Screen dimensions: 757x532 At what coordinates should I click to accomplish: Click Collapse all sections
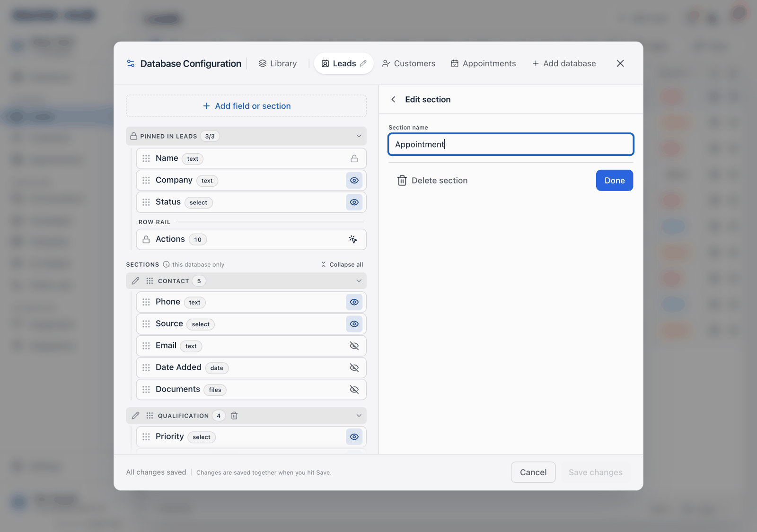(x=342, y=264)
